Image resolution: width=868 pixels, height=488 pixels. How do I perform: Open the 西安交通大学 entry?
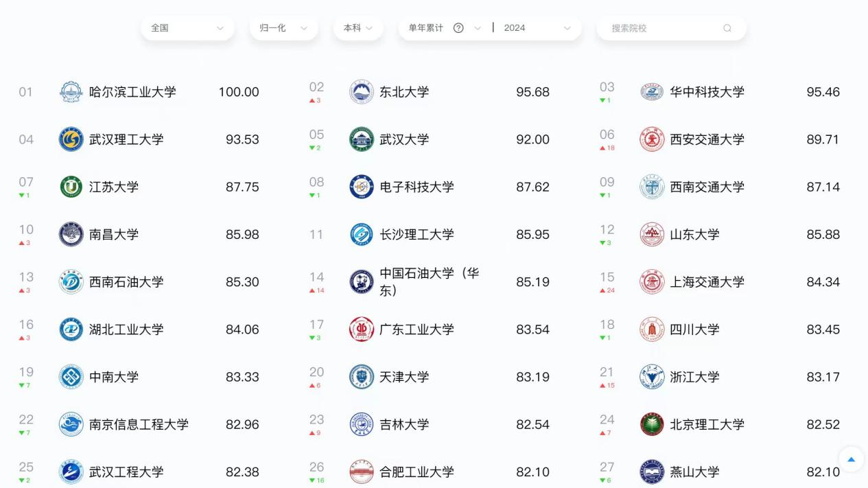coord(707,139)
